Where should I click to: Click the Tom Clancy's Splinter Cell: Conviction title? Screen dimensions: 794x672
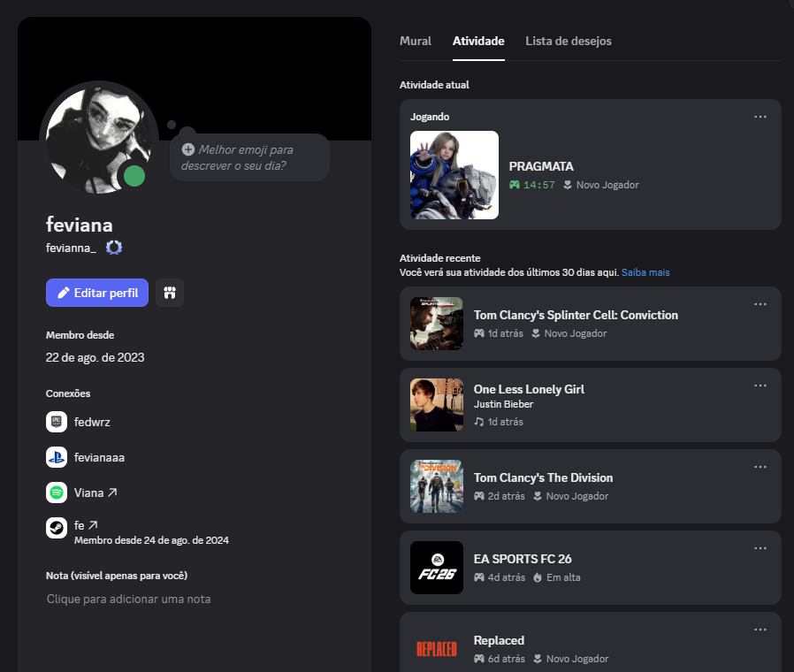pos(576,315)
